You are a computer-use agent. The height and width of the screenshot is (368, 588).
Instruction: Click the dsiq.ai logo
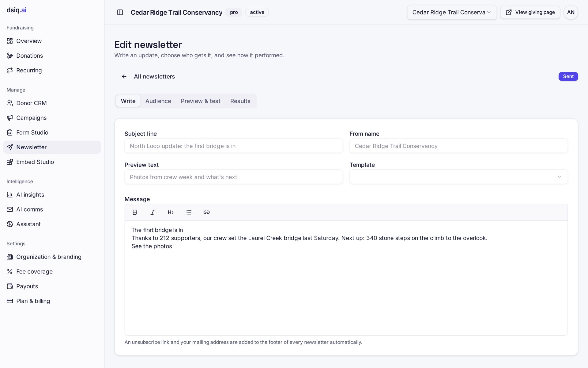pyautogui.click(x=17, y=10)
